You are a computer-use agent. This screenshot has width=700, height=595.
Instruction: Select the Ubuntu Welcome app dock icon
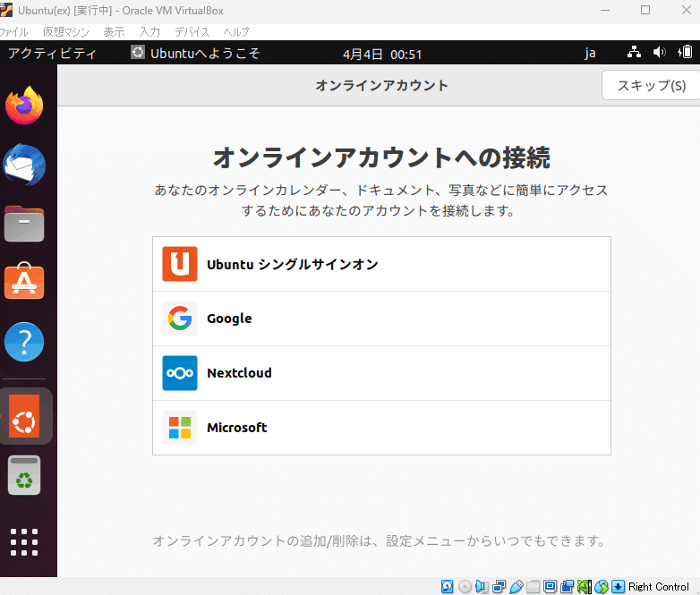point(24,416)
